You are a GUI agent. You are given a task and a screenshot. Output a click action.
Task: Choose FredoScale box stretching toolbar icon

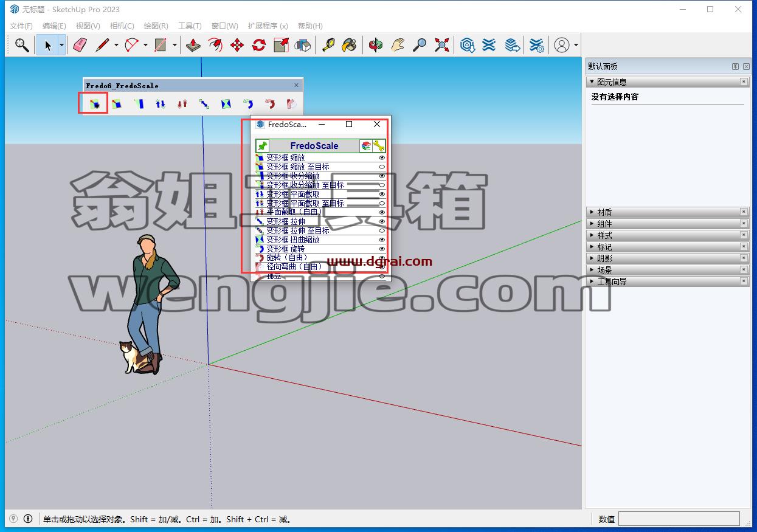(204, 104)
